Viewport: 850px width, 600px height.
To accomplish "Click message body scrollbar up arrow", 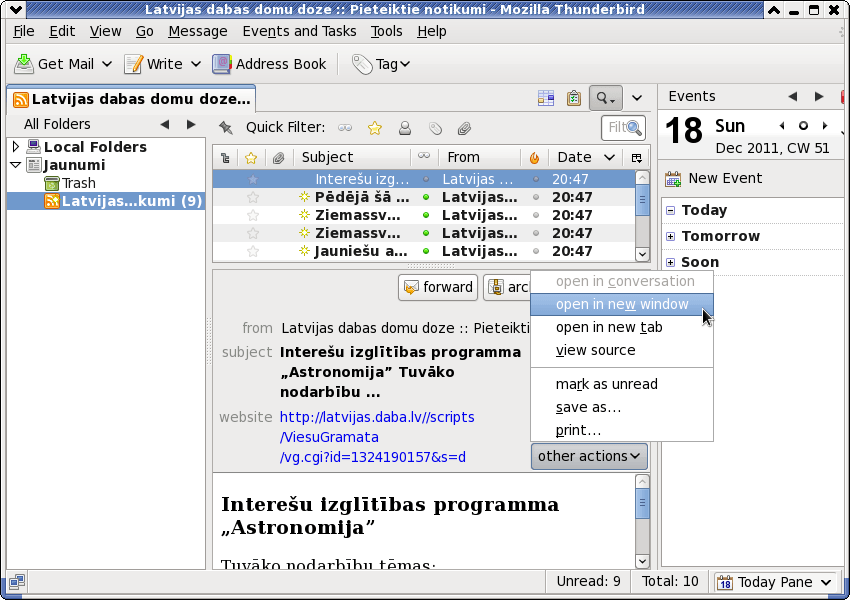I will pos(642,481).
